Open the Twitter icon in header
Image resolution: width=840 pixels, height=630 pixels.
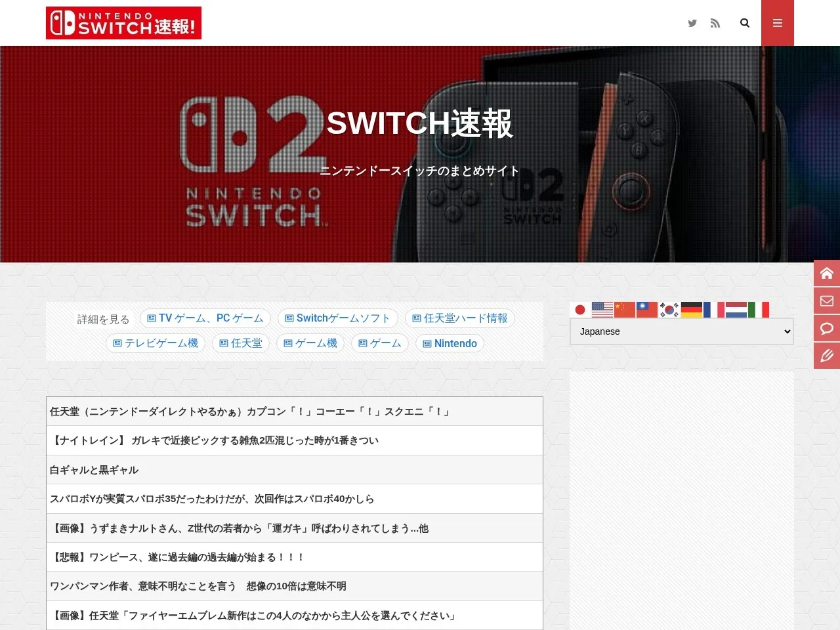(x=692, y=23)
